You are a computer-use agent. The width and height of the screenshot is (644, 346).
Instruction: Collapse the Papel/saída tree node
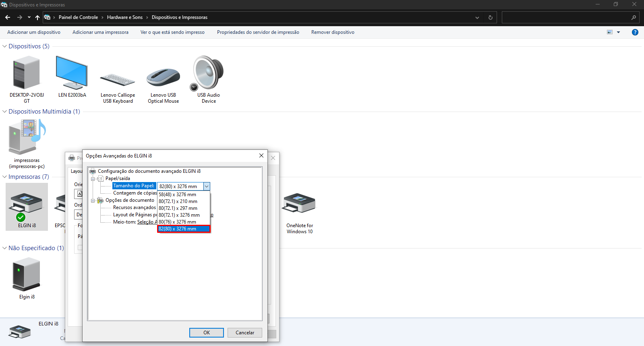pos(93,178)
